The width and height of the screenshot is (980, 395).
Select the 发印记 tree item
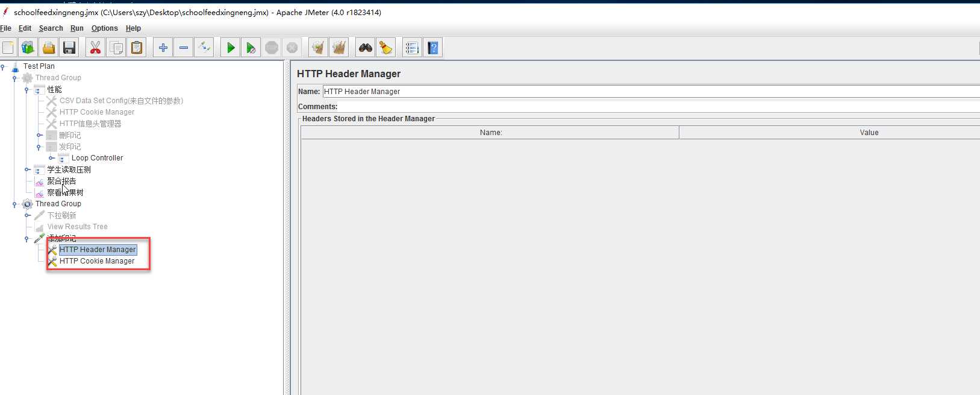pyautogui.click(x=70, y=147)
